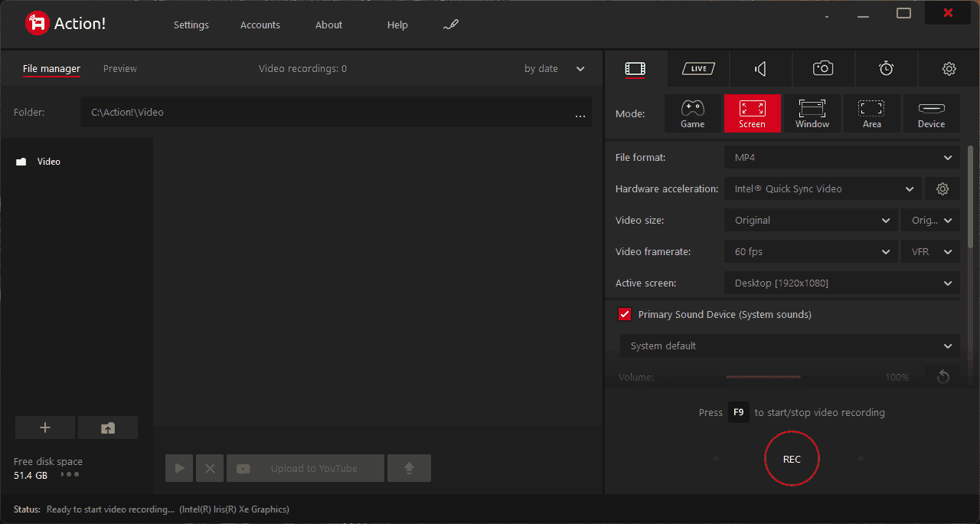
Task: Open hardware acceleration gear settings
Action: point(942,188)
